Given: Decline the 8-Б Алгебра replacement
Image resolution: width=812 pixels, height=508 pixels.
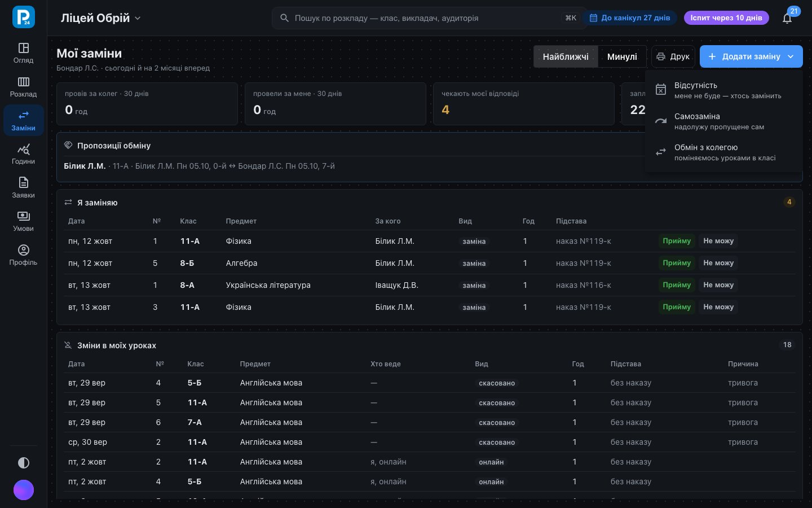Looking at the screenshot, I should click(718, 263).
